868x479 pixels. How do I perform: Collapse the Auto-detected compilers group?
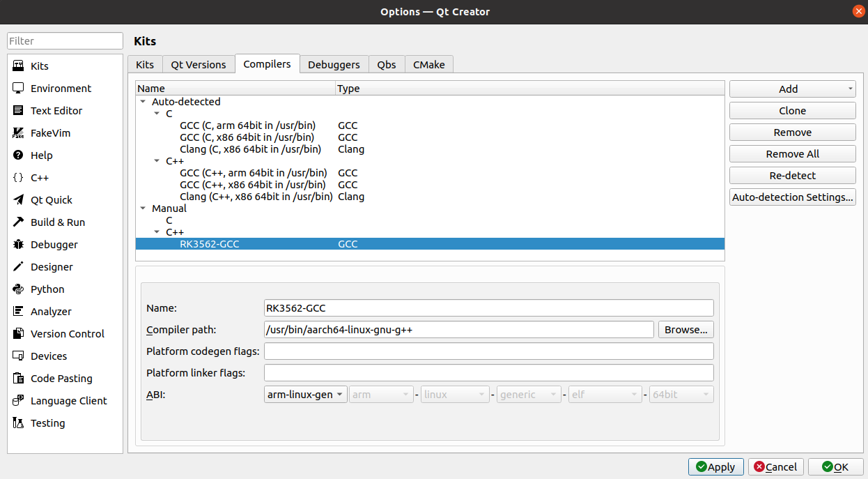pos(143,102)
